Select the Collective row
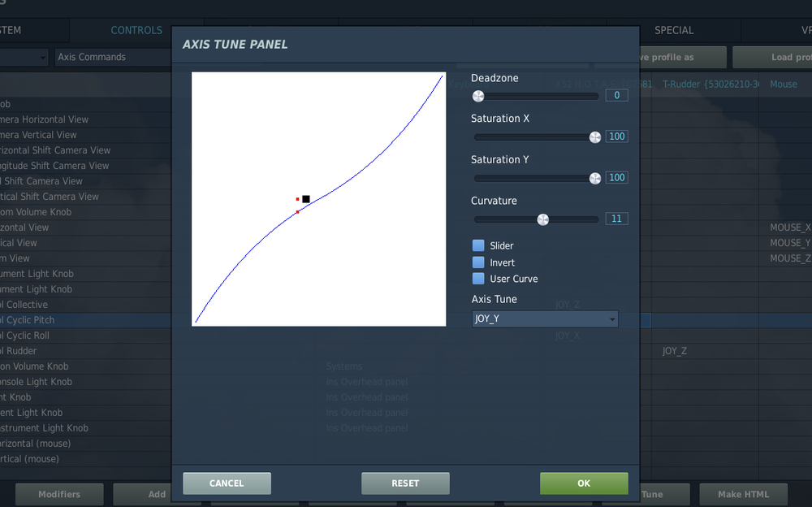Image resolution: width=812 pixels, height=507 pixels. pyautogui.click(x=85, y=305)
